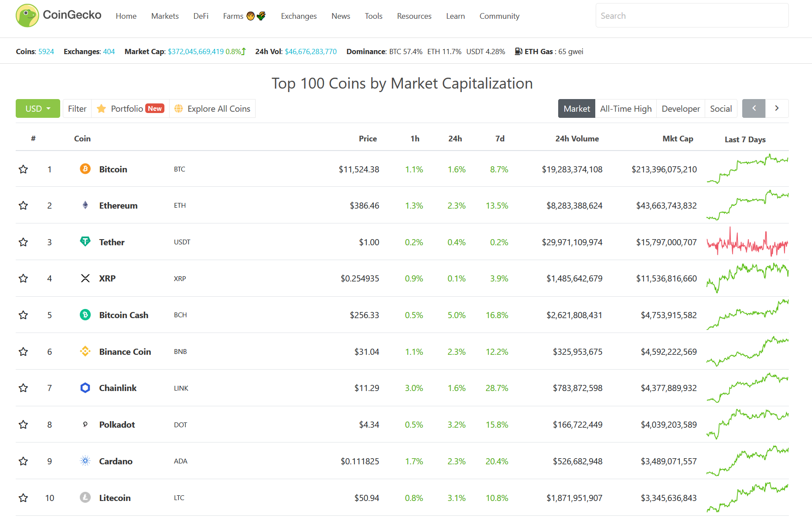Image resolution: width=812 pixels, height=518 pixels.
Task: Favorite Binance Coin with the star
Action: (24, 352)
